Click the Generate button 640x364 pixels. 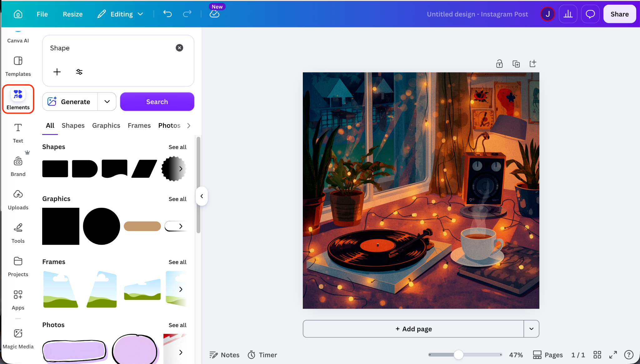click(x=70, y=102)
